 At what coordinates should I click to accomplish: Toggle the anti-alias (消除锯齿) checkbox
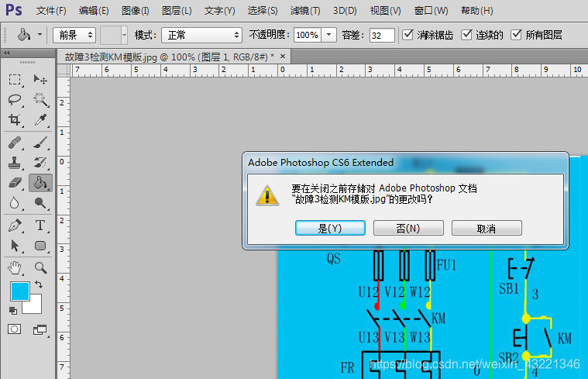407,35
